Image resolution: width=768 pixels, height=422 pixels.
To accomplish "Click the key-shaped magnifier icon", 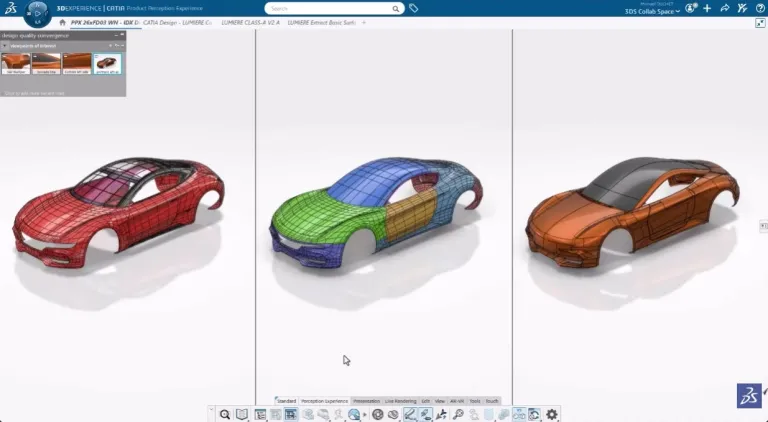I will 458,414.
